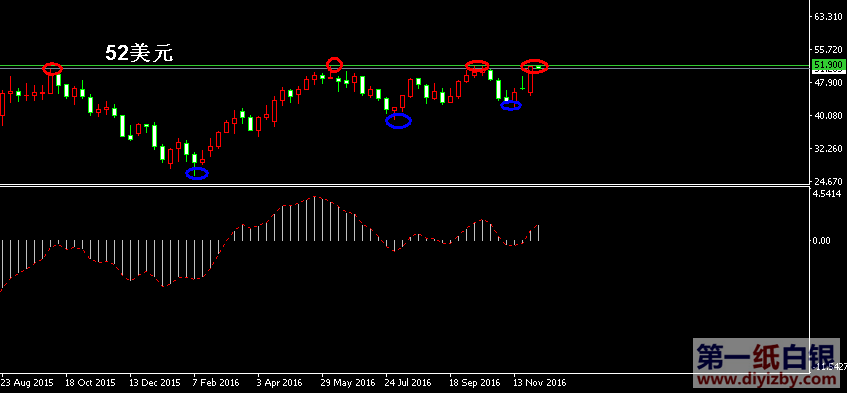Click the 24.670 price axis label
The width and height of the screenshot is (847, 393).
point(828,180)
